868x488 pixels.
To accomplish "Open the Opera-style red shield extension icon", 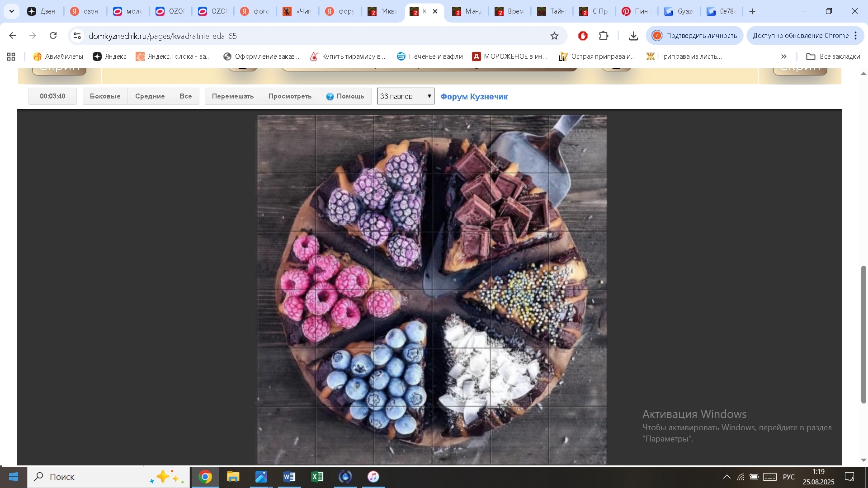I will pos(583,36).
